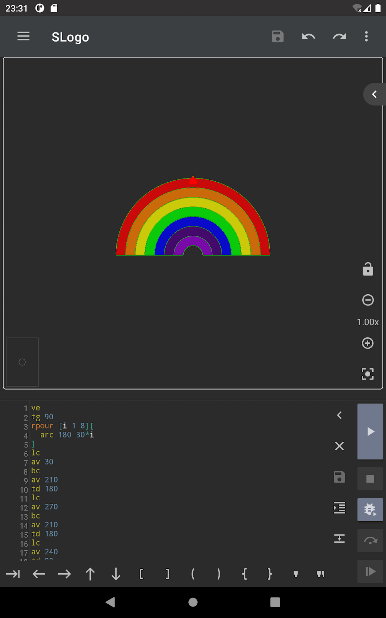This screenshot has height=618, width=386.
Task: Insert an opening square bracket
Action: pyautogui.click(x=141, y=574)
